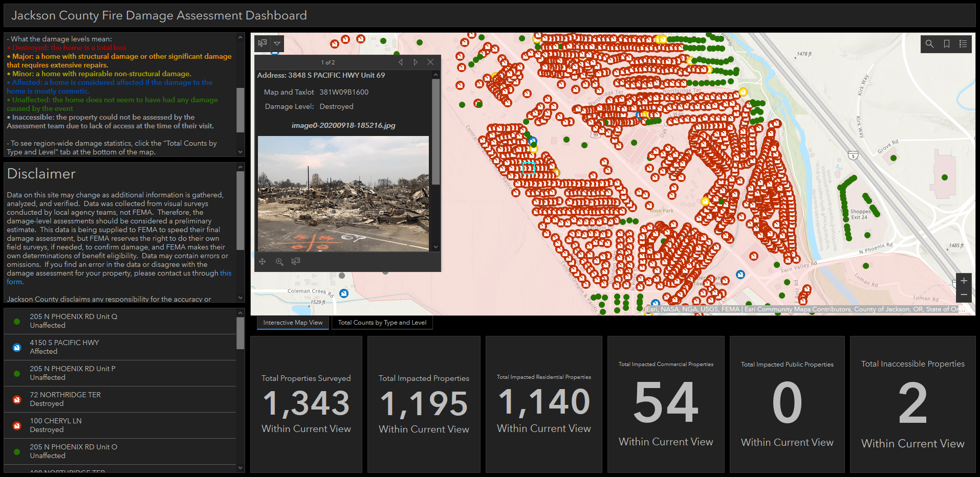
Task: Select 205 N PHOENIX RD Unit P entry
Action: click(120, 373)
